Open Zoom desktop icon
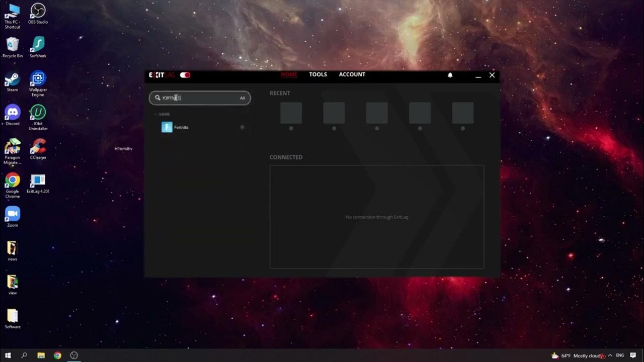 tap(13, 217)
